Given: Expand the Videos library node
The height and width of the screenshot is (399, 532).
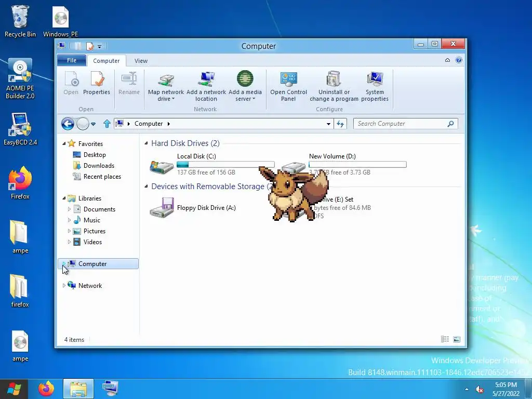Looking at the screenshot, I should (69, 242).
